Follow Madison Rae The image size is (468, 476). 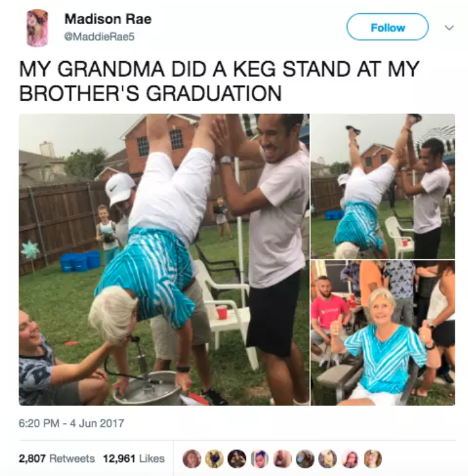click(388, 27)
